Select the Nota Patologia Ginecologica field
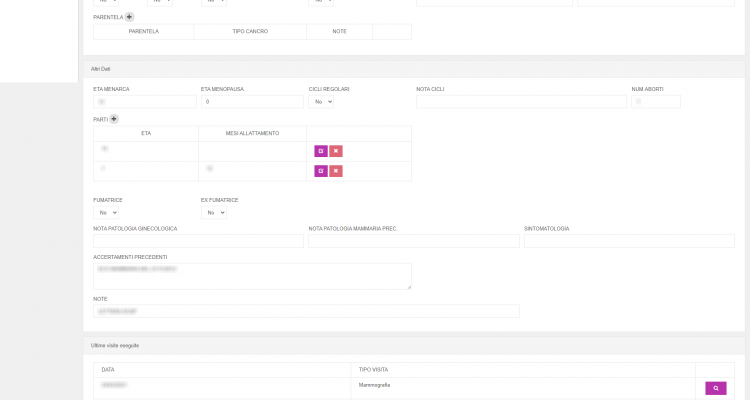750x400 pixels. 198,241
